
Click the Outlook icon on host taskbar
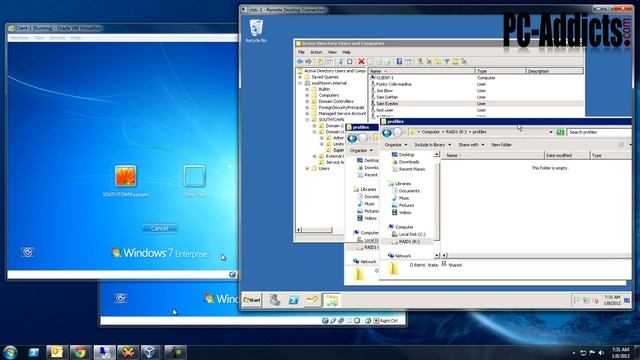(57, 352)
